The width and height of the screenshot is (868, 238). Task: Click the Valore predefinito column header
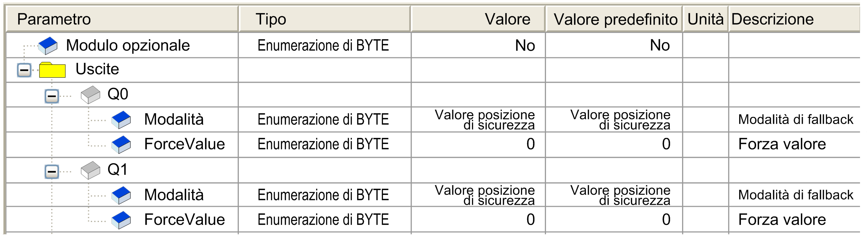615,19
